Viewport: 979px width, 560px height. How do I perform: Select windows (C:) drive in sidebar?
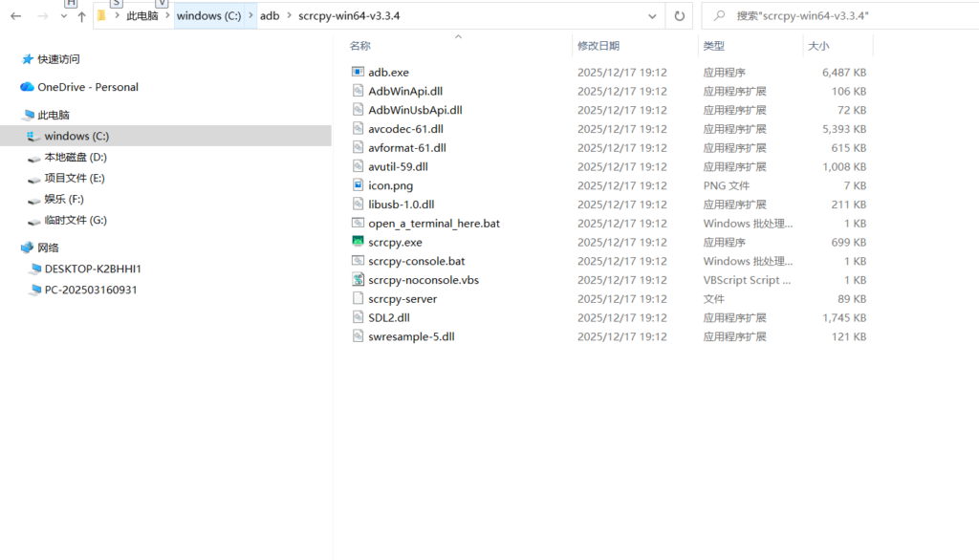(x=165, y=136)
